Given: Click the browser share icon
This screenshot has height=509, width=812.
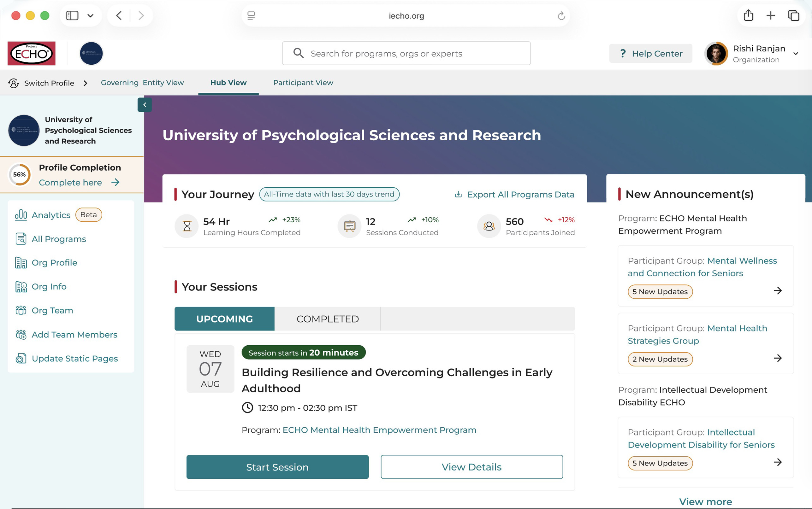Looking at the screenshot, I should 748,15.
